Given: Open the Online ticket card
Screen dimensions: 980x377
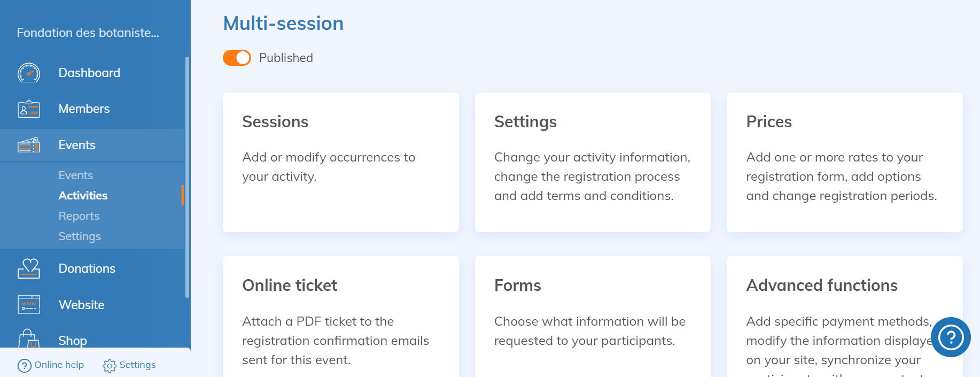Looking at the screenshot, I should (x=340, y=317).
